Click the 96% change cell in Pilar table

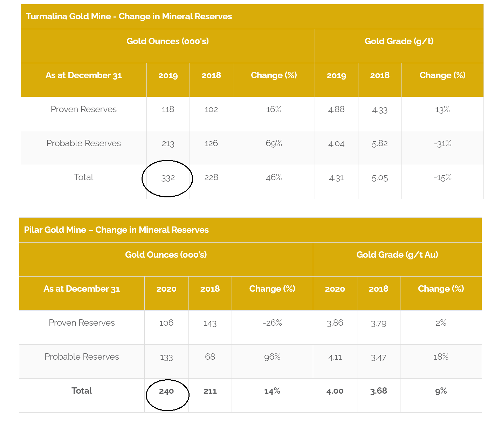272,357
